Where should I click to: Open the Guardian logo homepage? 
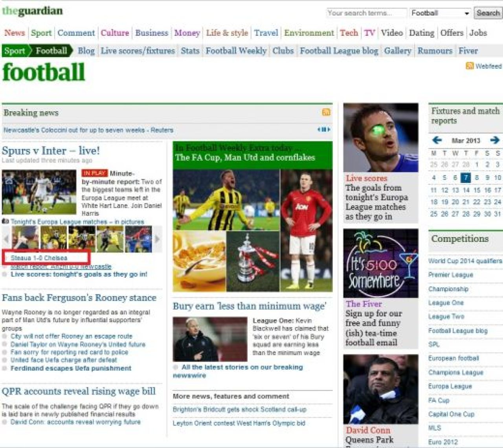(x=32, y=11)
